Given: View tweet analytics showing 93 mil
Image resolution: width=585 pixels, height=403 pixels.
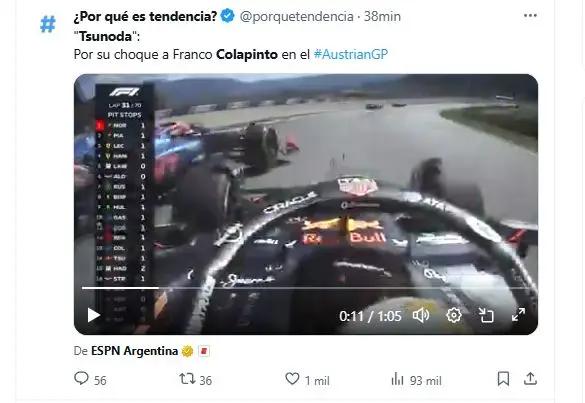Looking at the screenshot, I should 416,380.
